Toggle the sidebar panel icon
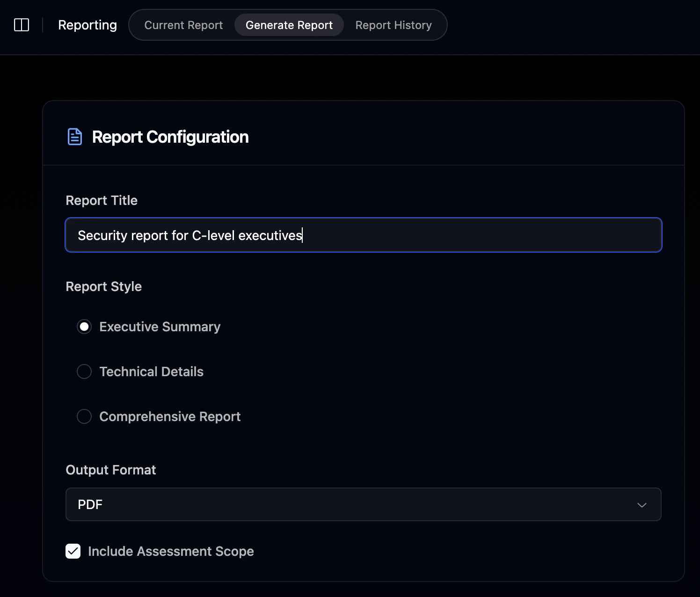 pyautogui.click(x=22, y=25)
